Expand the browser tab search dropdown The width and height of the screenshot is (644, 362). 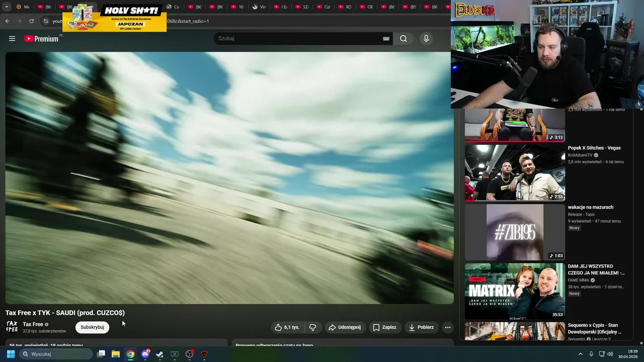click(7, 7)
